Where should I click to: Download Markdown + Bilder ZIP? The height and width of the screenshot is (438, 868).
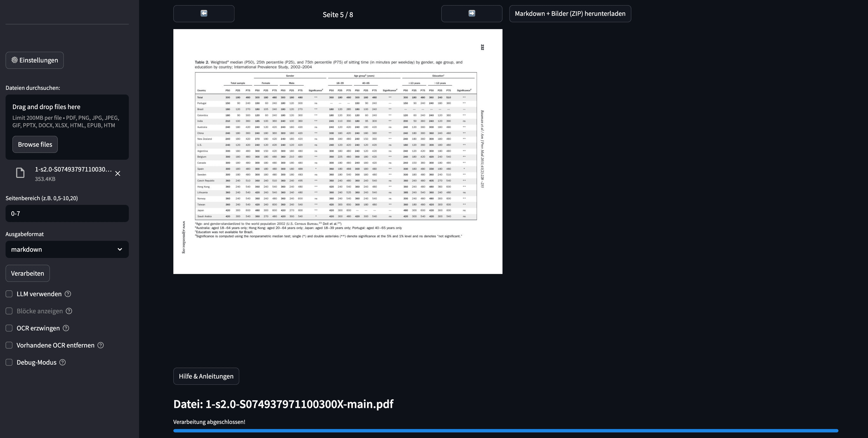570,14
